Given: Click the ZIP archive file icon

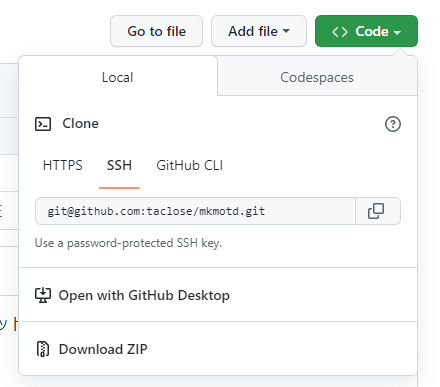Looking at the screenshot, I should click(x=43, y=349).
